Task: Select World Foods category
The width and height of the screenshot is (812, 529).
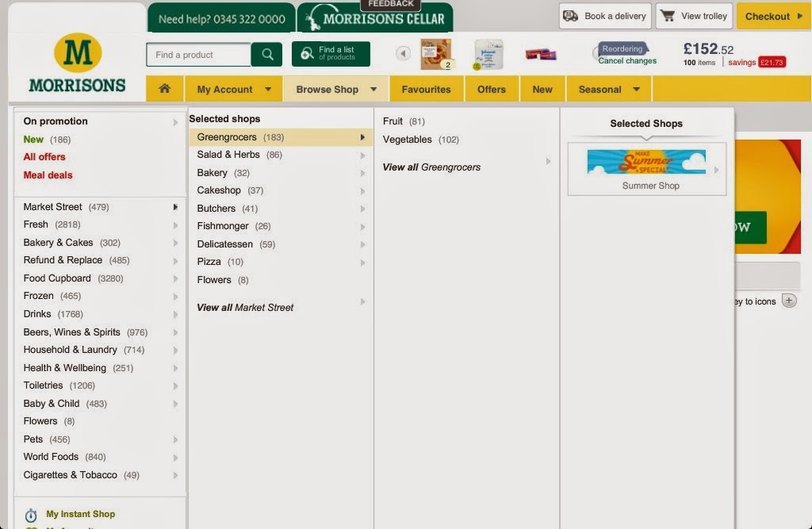Action: [101, 457]
